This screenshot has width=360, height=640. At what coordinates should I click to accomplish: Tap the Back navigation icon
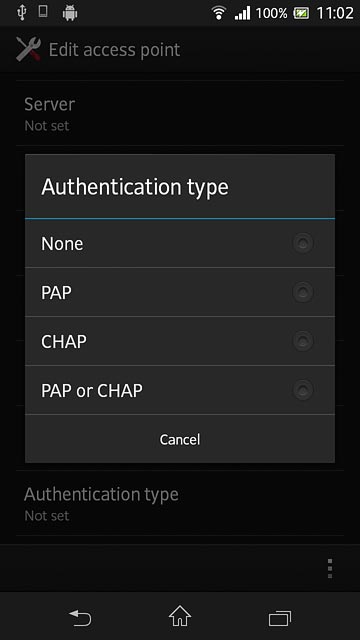80,617
